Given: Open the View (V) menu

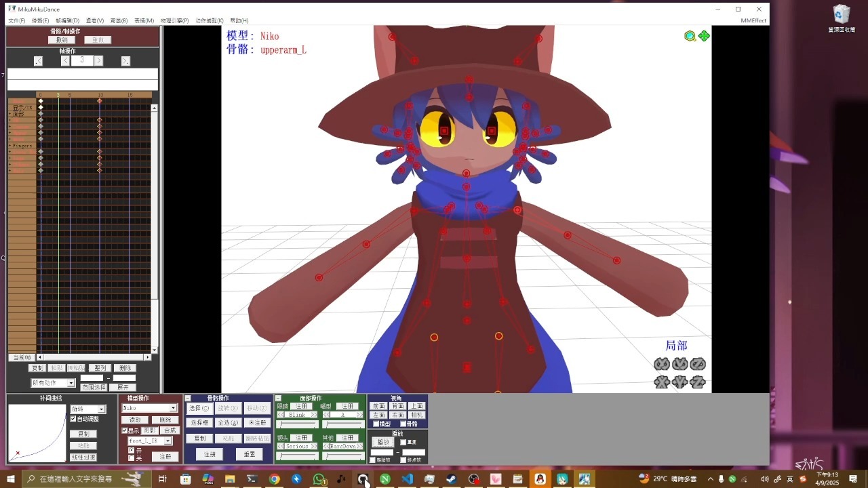Looking at the screenshot, I should 95,21.
